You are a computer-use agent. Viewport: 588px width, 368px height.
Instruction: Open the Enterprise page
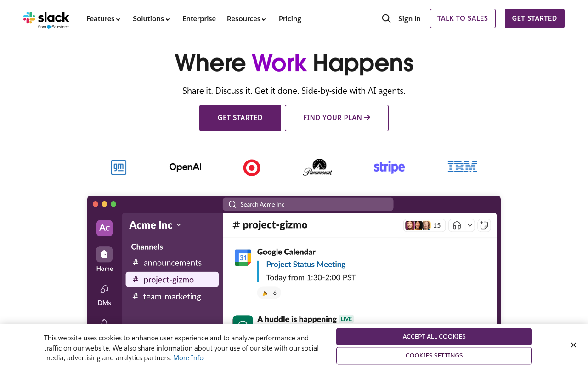(x=199, y=18)
